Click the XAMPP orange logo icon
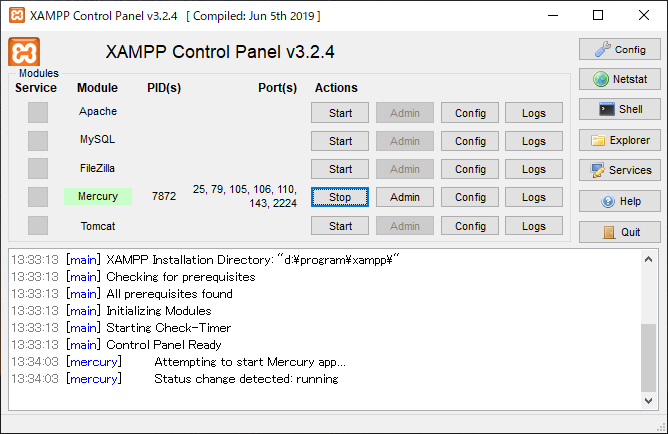Image resolution: width=668 pixels, height=434 pixels. 24,53
